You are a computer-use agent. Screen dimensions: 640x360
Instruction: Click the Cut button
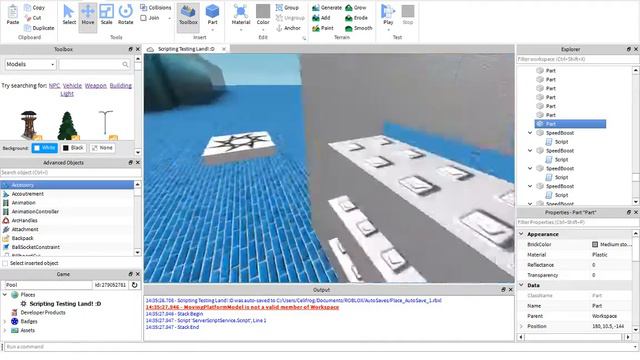point(33,18)
